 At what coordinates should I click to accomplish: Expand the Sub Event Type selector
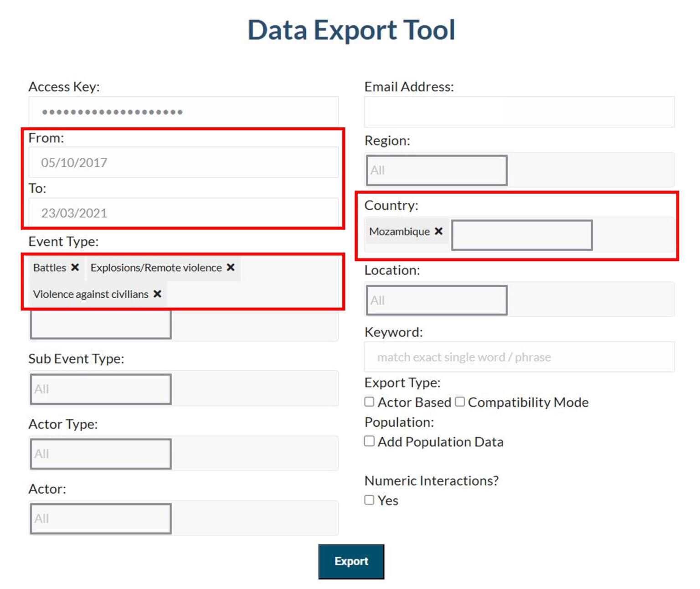[x=101, y=389]
